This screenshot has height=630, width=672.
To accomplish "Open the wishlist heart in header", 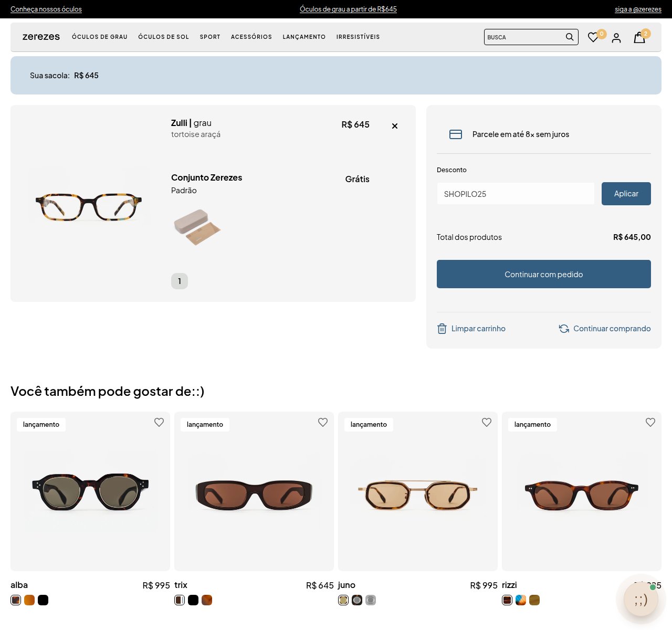I will click(593, 37).
